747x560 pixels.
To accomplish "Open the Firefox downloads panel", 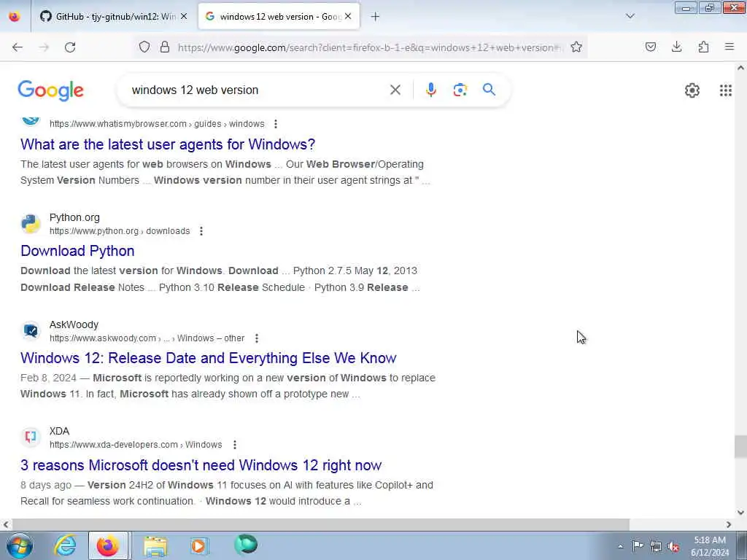I will [677, 47].
